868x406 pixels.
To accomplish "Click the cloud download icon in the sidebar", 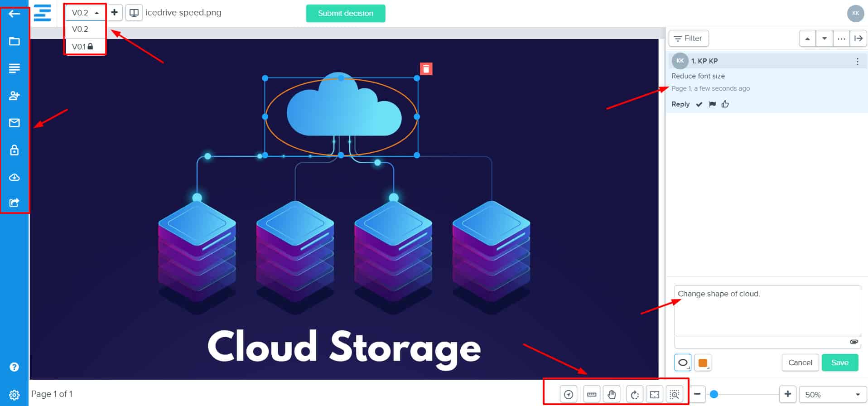I will pos(14,177).
